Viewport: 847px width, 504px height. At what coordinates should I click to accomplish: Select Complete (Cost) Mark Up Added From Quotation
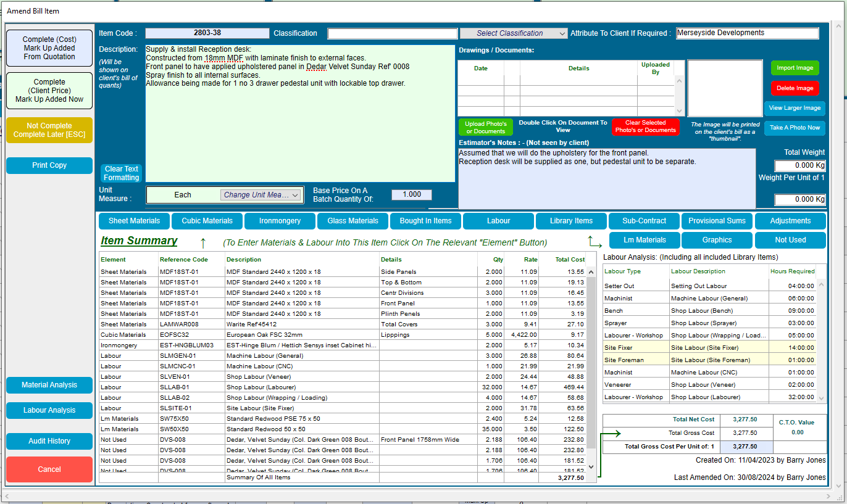click(x=49, y=48)
